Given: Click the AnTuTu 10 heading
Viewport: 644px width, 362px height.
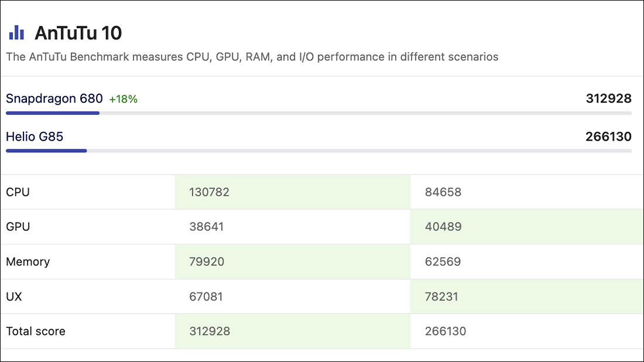Looking at the screenshot, I should click(x=78, y=33).
